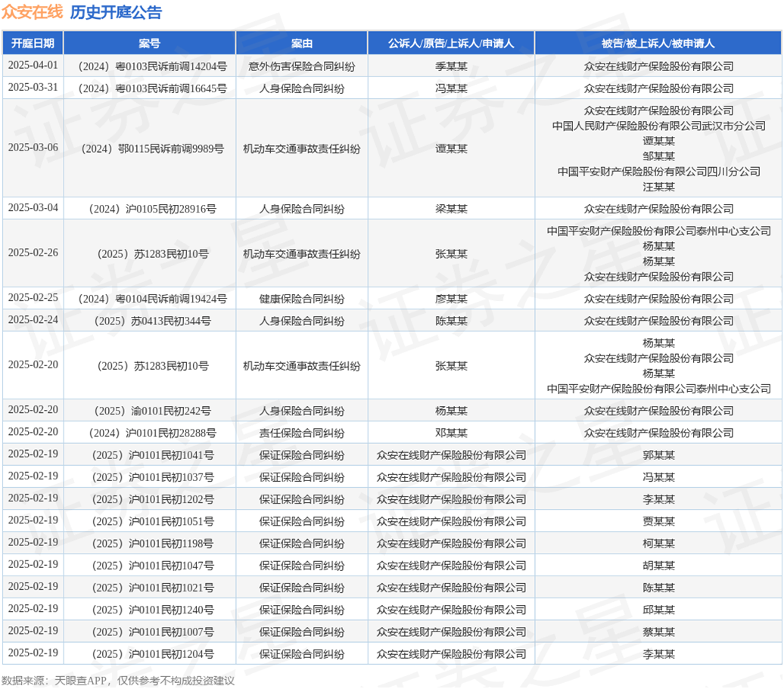Click 意外伤害保险合同纠纷 cause cell

(301, 67)
